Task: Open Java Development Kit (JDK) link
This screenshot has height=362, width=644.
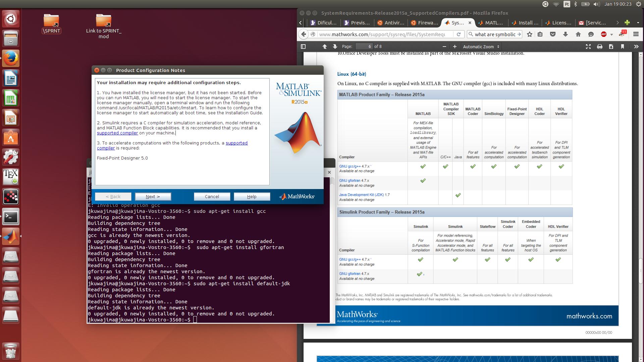Action: coord(361,195)
